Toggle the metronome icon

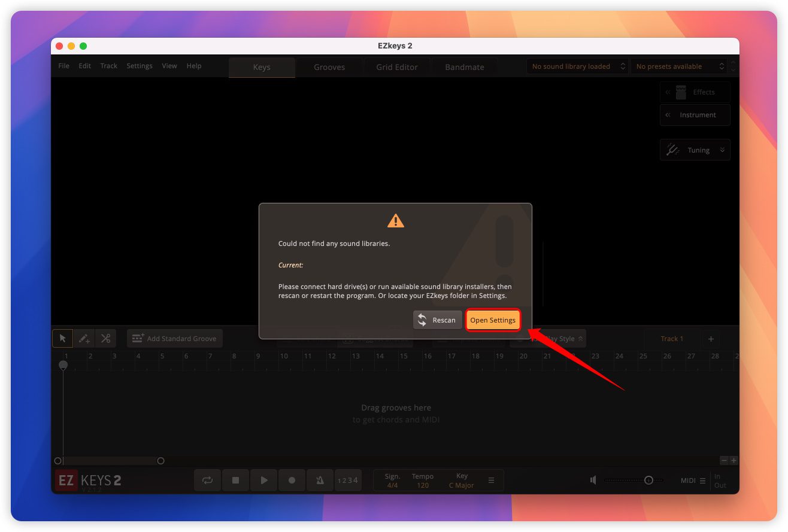coord(320,480)
